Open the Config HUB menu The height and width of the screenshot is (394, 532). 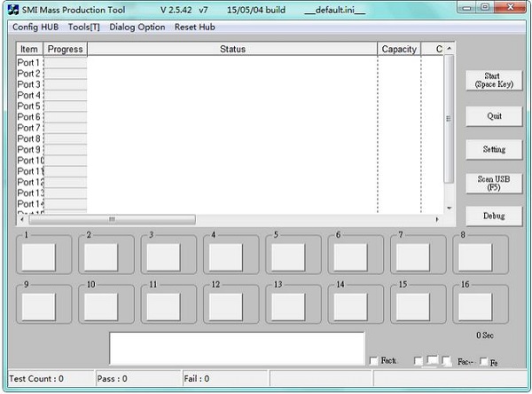coord(35,28)
